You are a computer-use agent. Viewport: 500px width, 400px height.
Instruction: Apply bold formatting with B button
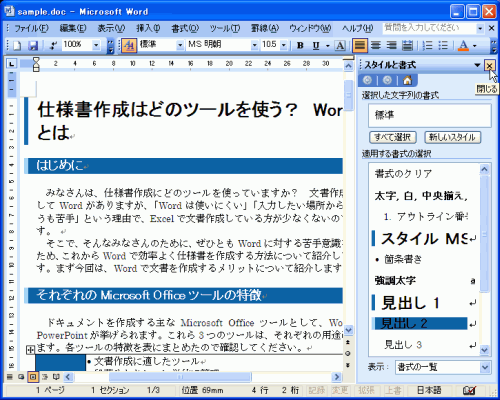(x=300, y=45)
